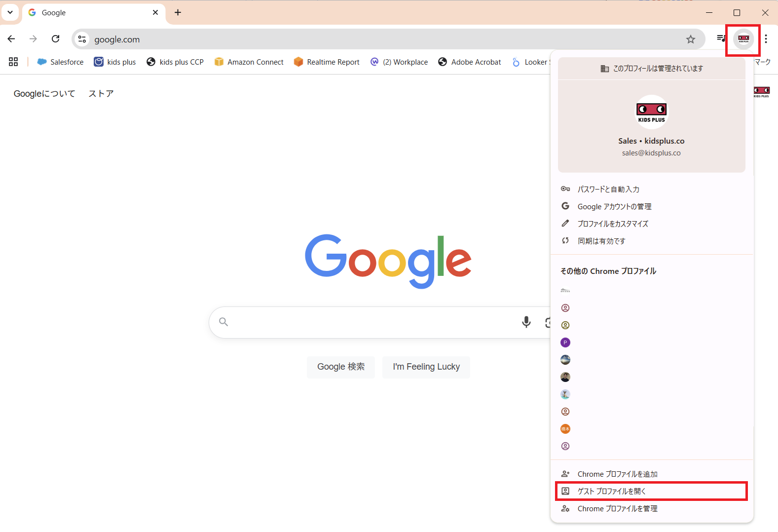The image size is (778, 532).
Task: View site information icon in address bar
Action: coord(82,39)
